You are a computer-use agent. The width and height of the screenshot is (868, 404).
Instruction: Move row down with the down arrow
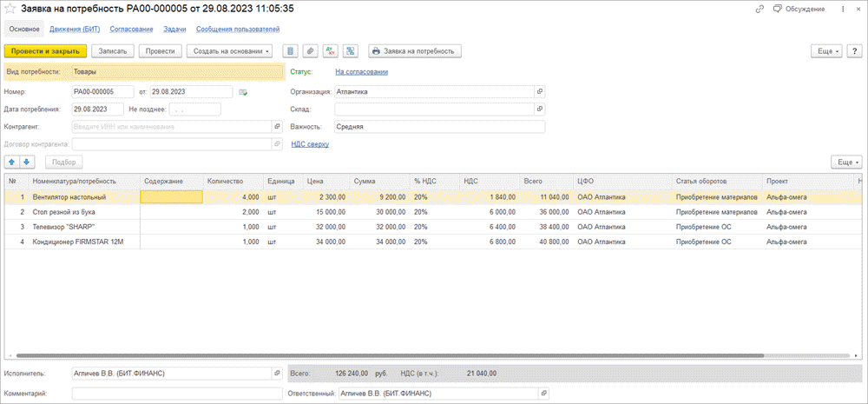pos(27,162)
